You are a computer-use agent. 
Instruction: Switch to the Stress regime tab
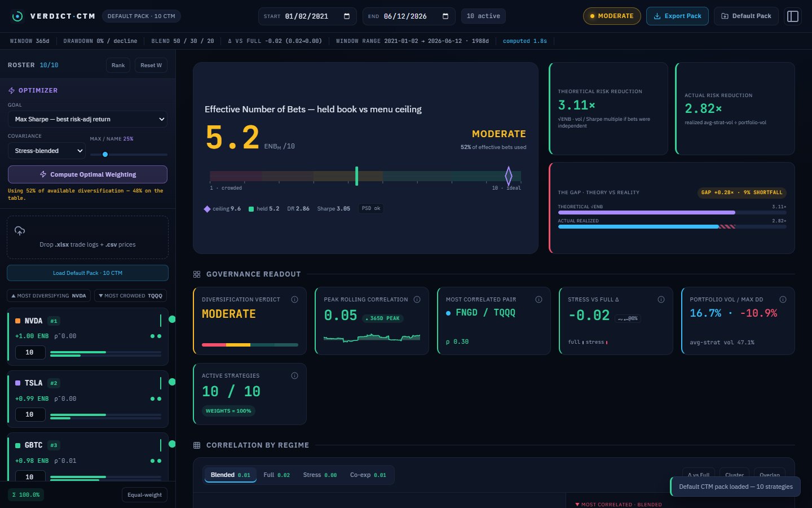(x=320, y=475)
